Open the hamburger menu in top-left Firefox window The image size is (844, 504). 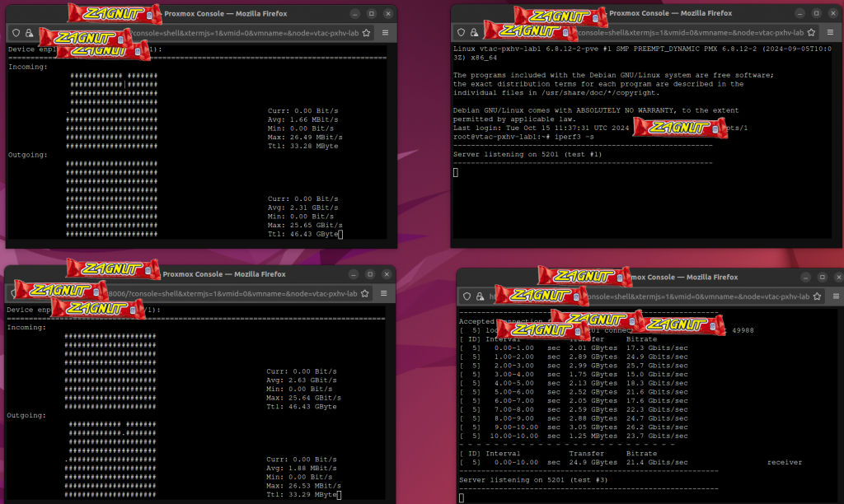coord(386,33)
